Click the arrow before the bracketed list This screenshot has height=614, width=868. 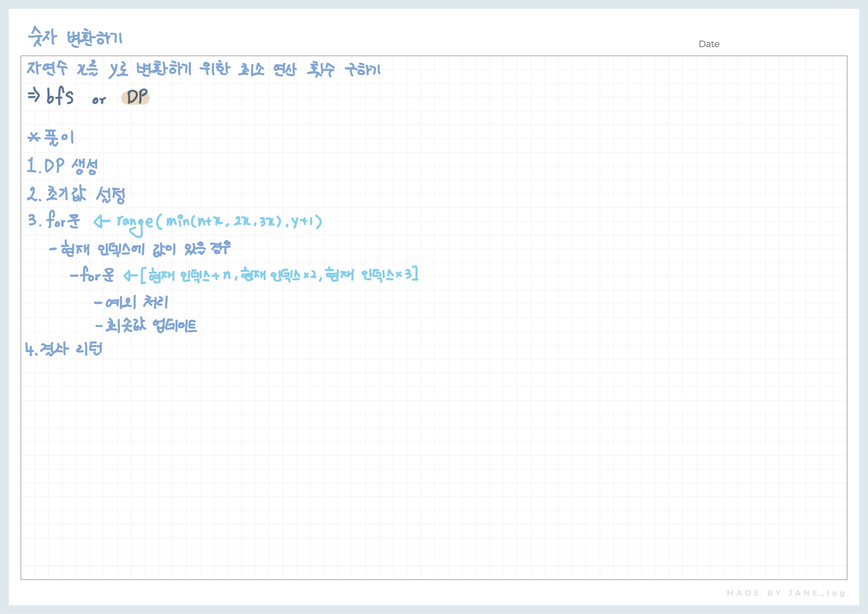pyautogui.click(x=130, y=276)
